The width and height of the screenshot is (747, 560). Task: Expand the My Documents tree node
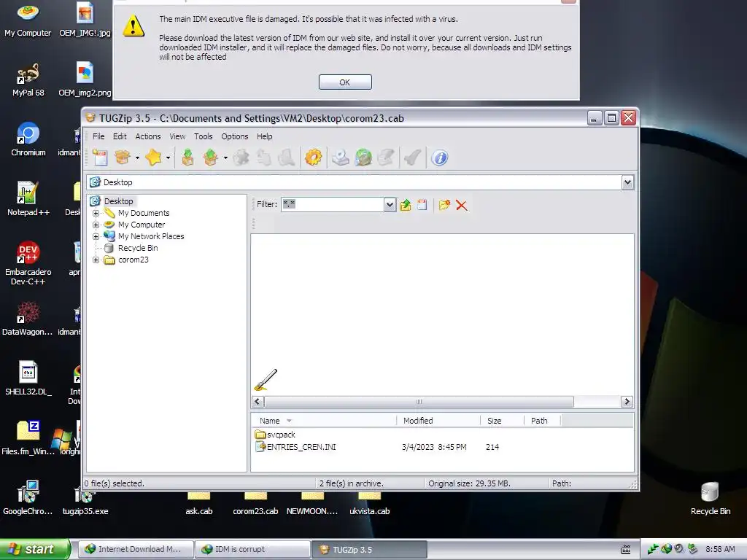pyautogui.click(x=96, y=214)
